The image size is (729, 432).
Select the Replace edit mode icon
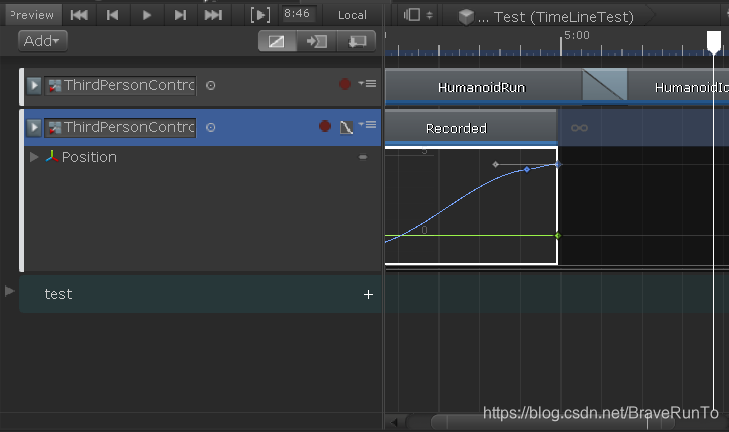(x=356, y=41)
